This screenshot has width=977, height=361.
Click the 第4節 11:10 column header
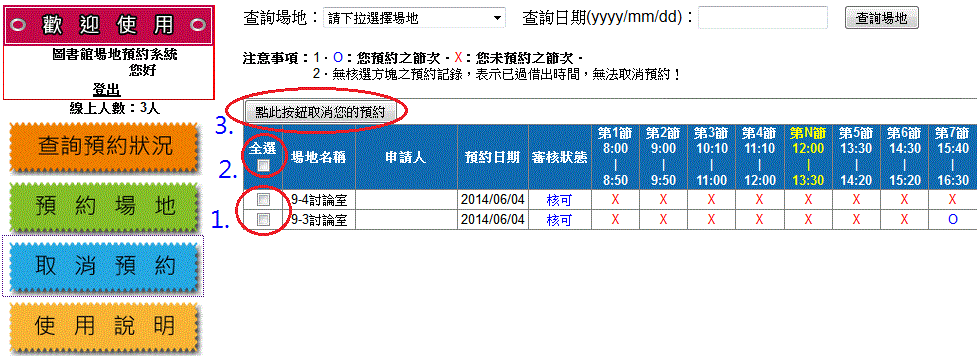[x=760, y=157]
